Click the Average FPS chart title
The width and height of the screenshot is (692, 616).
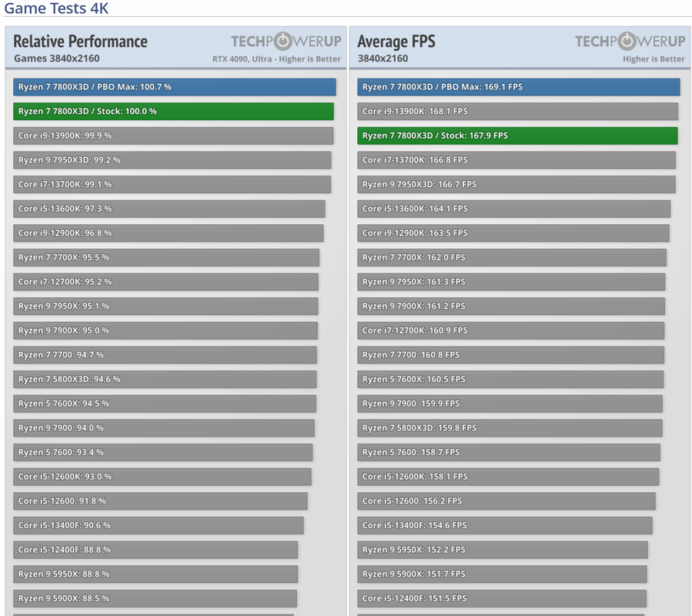396,42
